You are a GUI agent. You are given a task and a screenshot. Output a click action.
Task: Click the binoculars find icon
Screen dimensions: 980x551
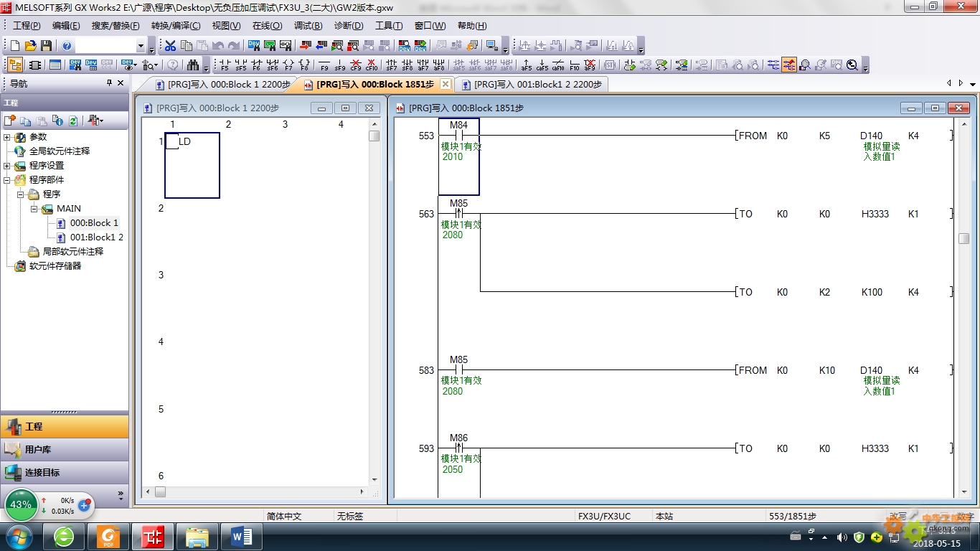[x=193, y=65]
